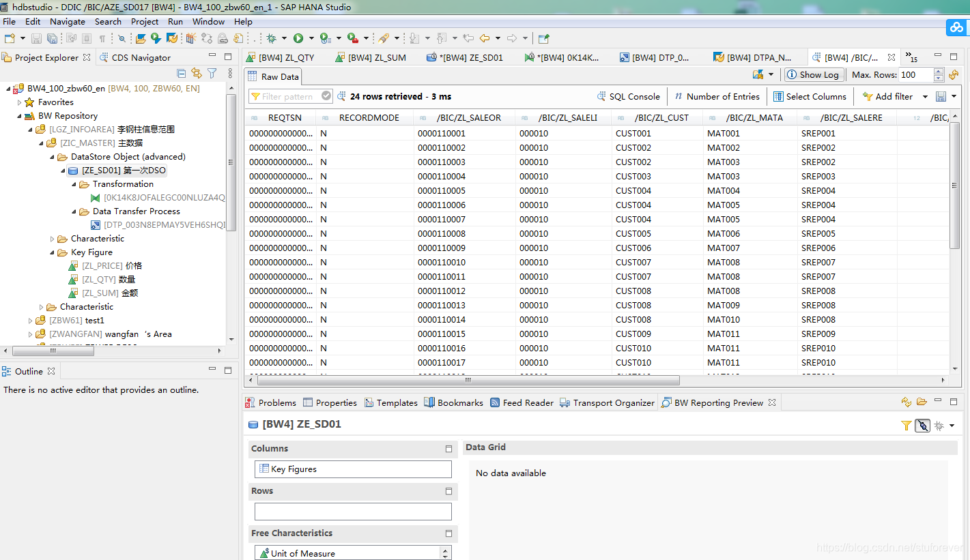Expand the Favorites tree node
Image resolution: width=970 pixels, height=560 pixels.
click(19, 102)
